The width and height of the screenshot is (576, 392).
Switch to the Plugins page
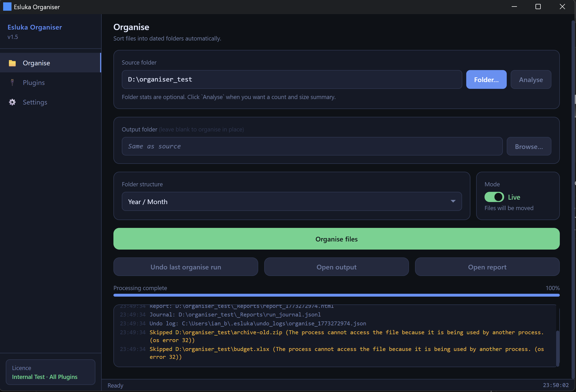[34, 83]
